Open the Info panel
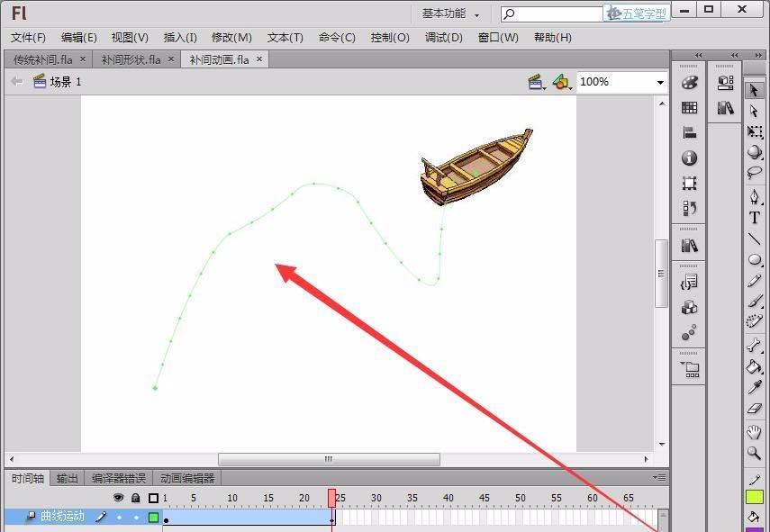This screenshot has width=770, height=532. pyautogui.click(x=689, y=158)
